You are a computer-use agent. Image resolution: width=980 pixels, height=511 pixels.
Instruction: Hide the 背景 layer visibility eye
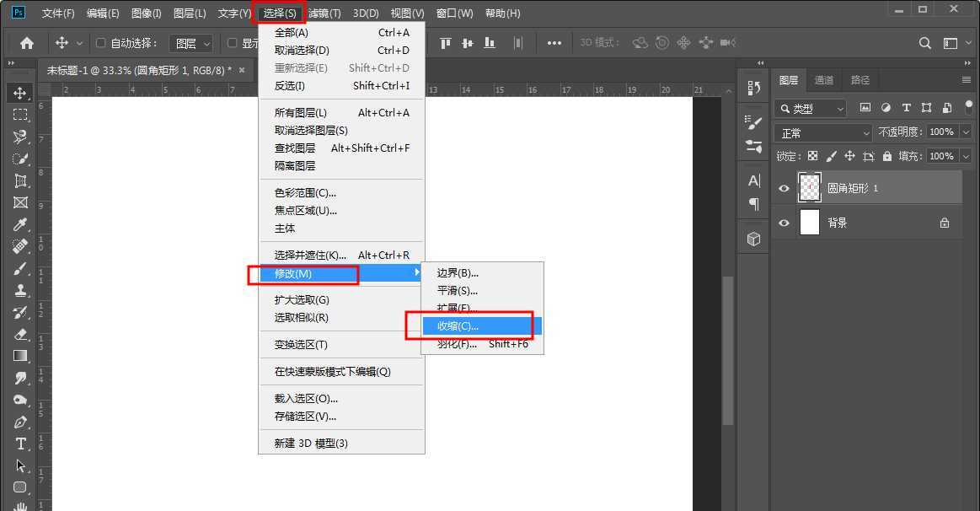point(784,223)
